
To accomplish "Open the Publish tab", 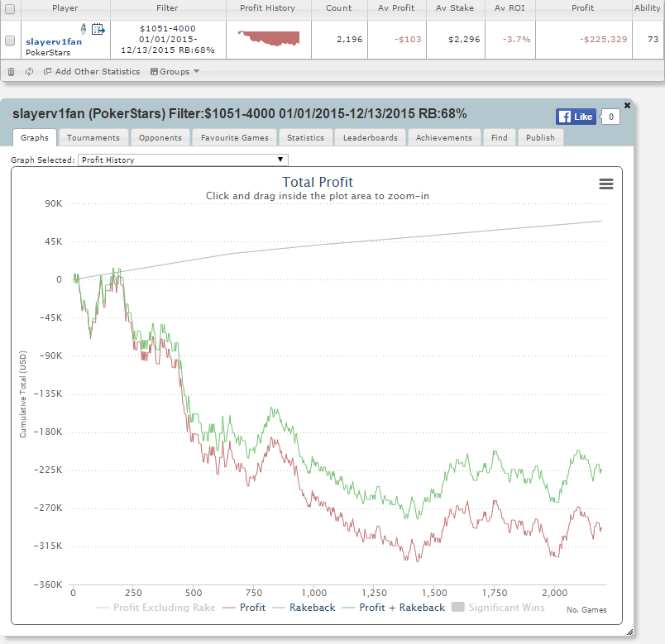I will tap(540, 138).
